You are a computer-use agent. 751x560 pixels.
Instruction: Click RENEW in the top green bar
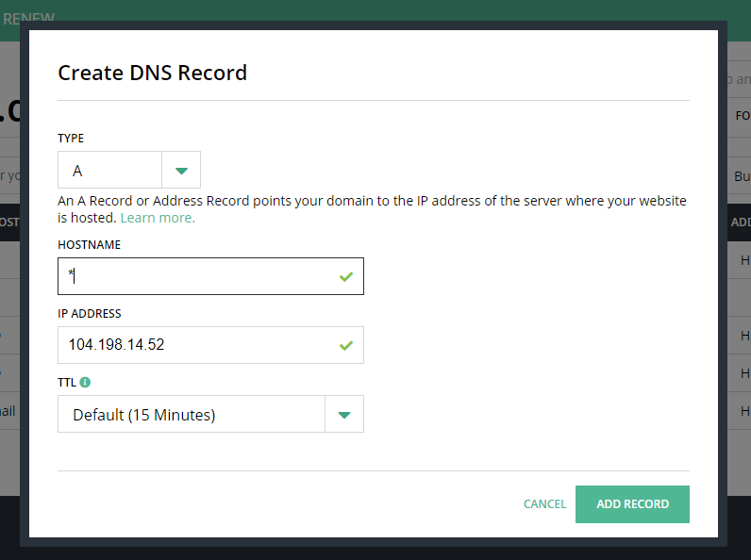pos(28,18)
